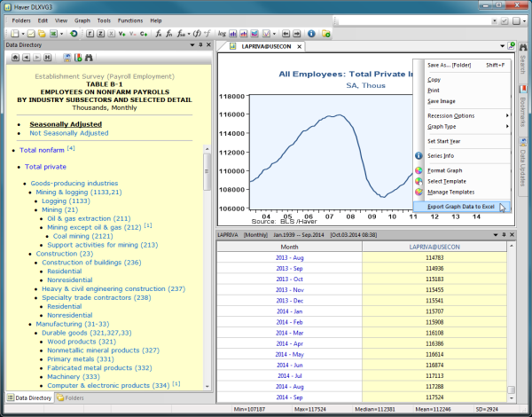This screenshot has height=417, width=532.
Task: Click the Data Directory back arrow
Action: (x=26, y=58)
